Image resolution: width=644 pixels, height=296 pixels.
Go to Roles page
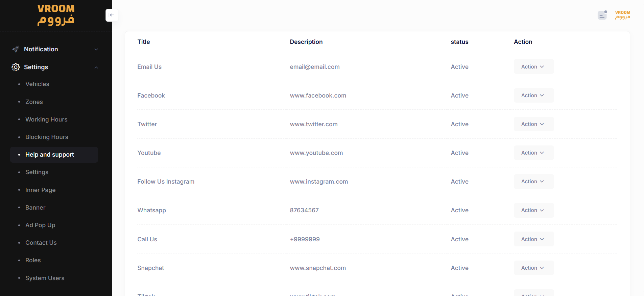click(33, 260)
